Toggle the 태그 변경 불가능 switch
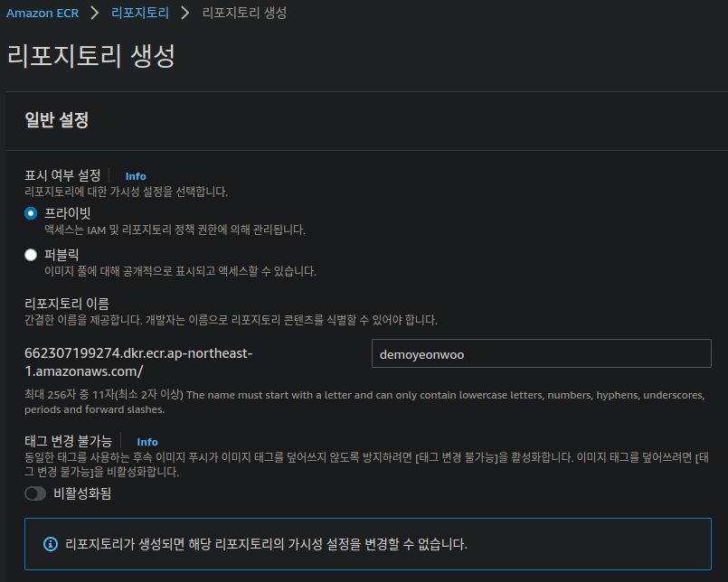The height and width of the screenshot is (582, 728). pos(35,493)
